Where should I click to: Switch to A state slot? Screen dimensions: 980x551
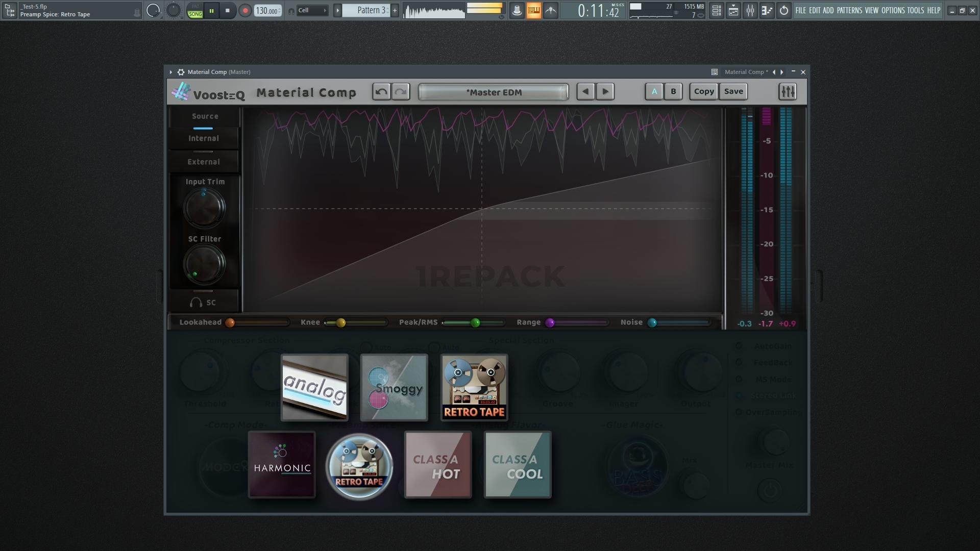coord(654,92)
